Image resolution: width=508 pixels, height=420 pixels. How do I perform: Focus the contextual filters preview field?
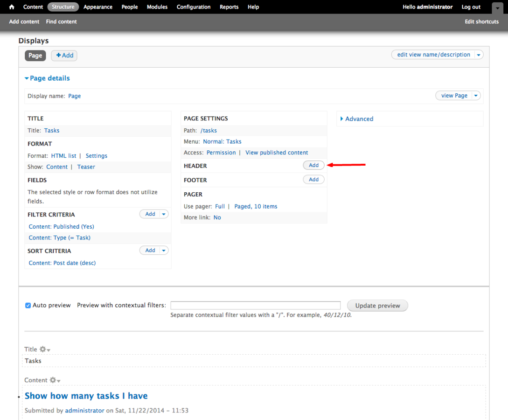[x=256, y=305]
